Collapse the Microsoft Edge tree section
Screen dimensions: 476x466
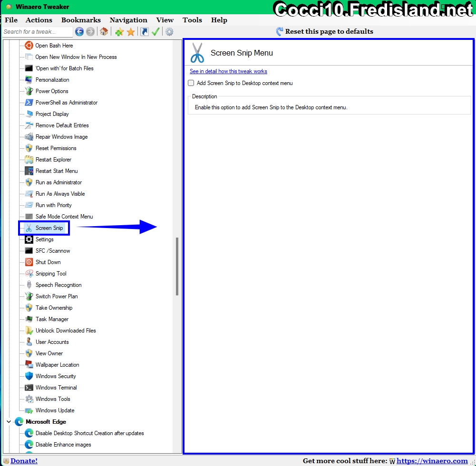coord(9,422)
